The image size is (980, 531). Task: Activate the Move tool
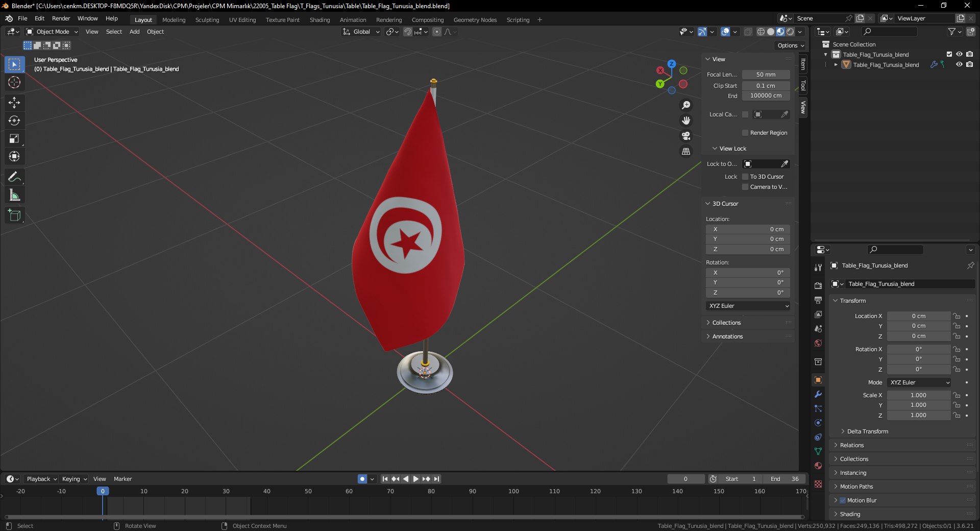(14, 103)
